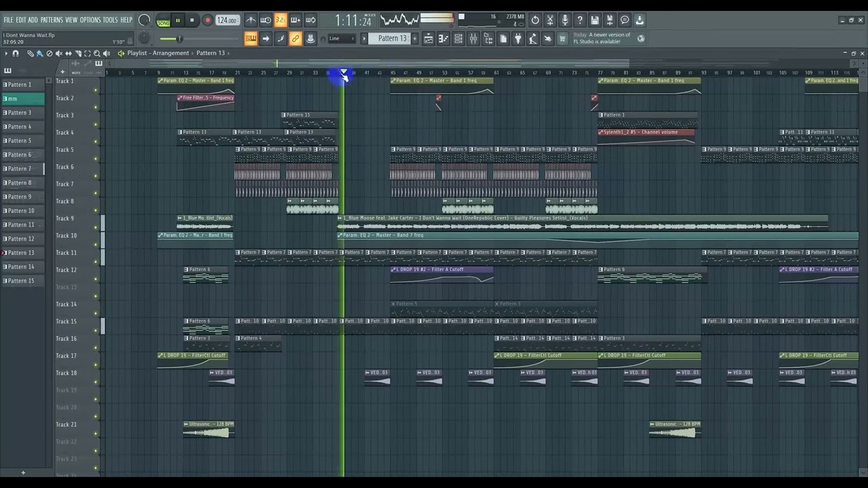868x488 pixels.
Task: Toggle typing keyboard to piano icon
Action: (251, 39)
